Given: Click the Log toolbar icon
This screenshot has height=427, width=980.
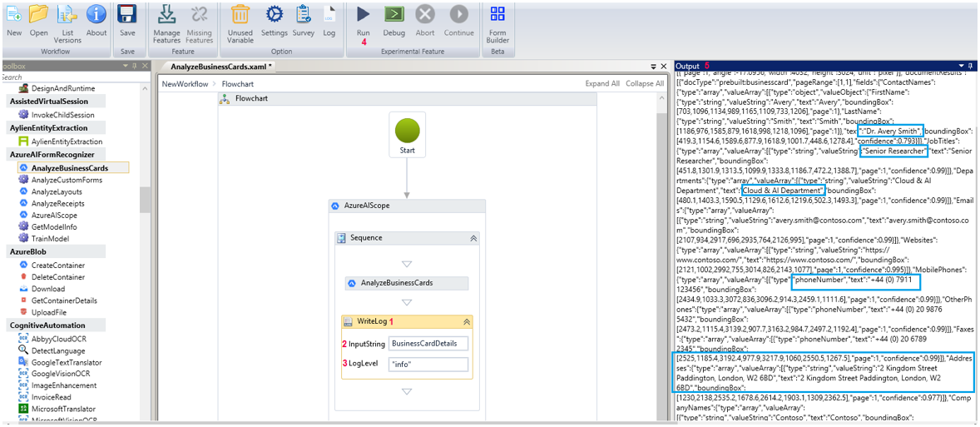Looking at the screenshot, I should point(329,15).
